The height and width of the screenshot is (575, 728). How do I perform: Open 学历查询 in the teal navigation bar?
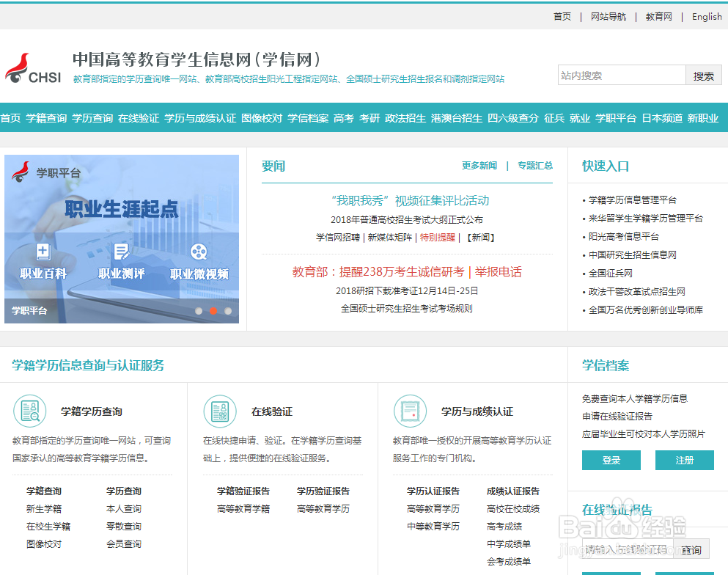pos(92,118)
